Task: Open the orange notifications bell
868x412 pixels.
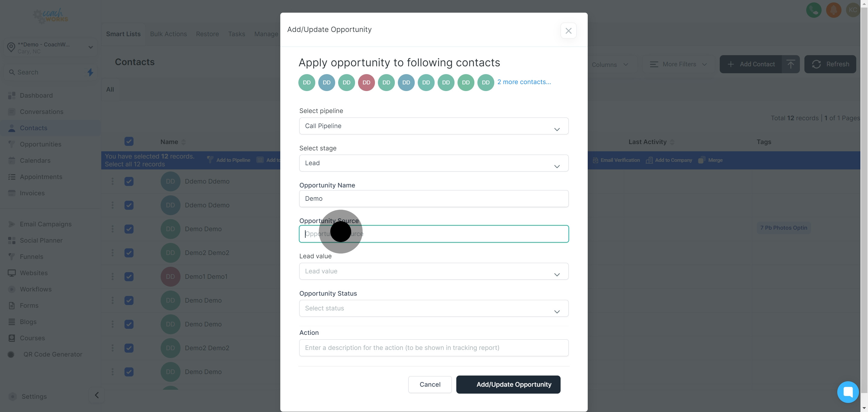Action: pos(833,10)
